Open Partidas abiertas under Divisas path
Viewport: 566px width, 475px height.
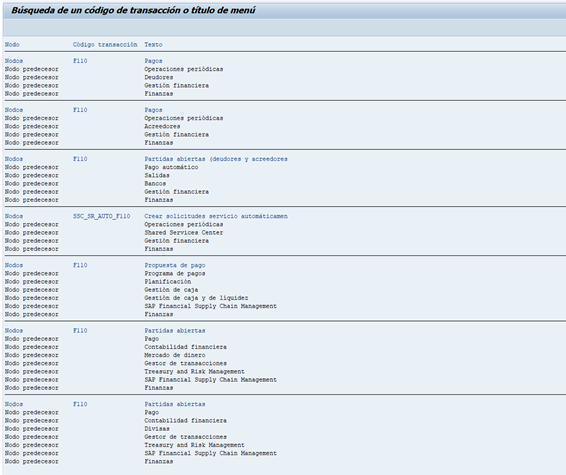175,404
